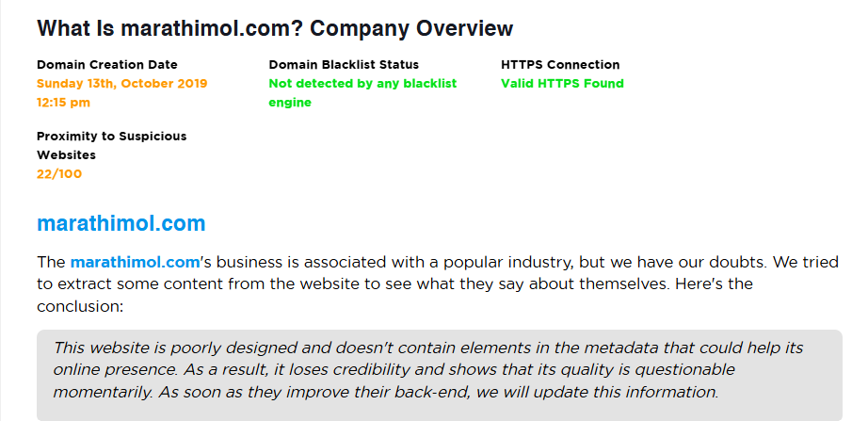Click the 22/100 proximity score
Viewport: 868px width, 421px height.
(x=59, y=174)
